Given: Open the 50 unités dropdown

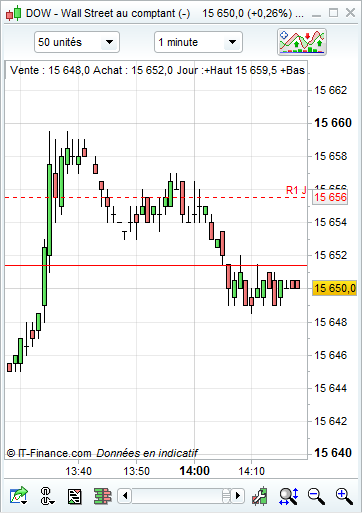Looking at the screenshot, I should pyautogui.click(x=77, y=42).
